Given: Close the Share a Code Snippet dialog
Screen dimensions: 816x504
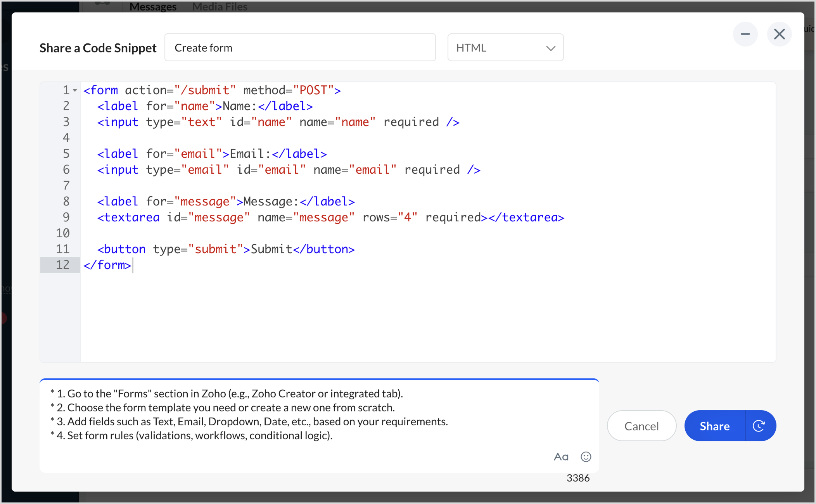Looking at the screenshot, I should coord(779,34).
